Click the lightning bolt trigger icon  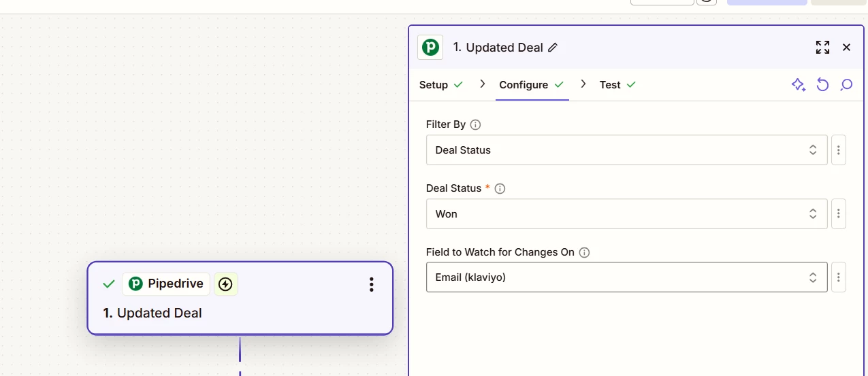[x=225, y=284]
